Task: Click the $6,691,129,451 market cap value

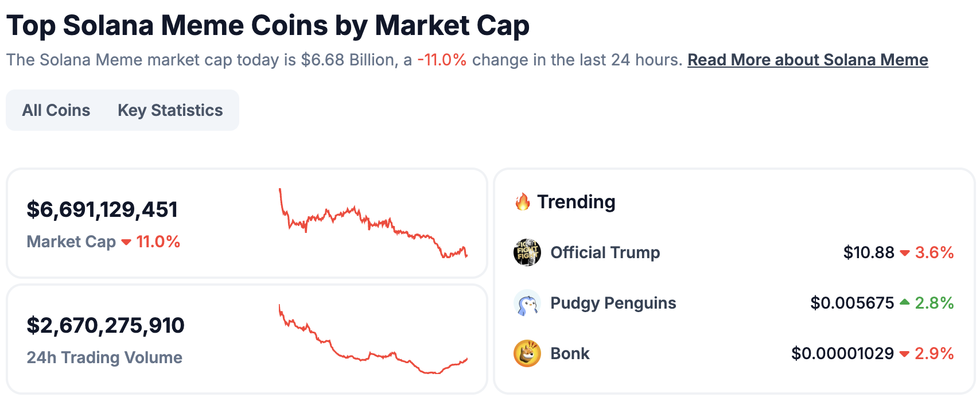Action: (x=102, y=210)
